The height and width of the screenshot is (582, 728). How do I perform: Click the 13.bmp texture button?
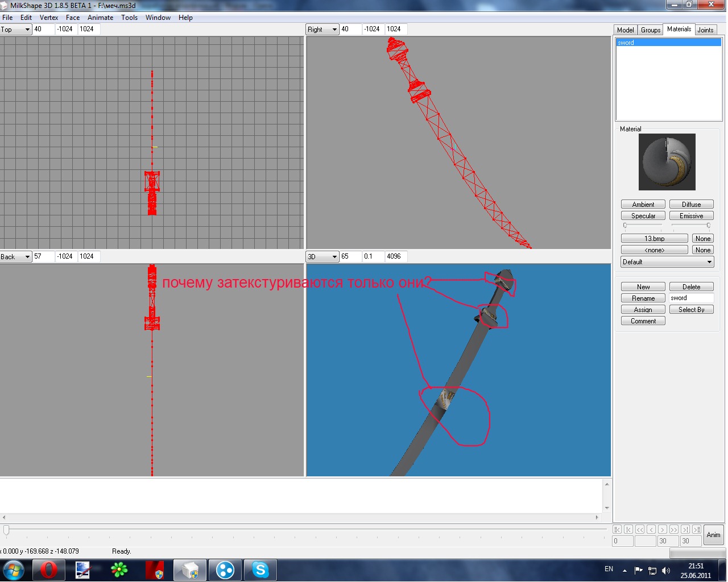[x=654, y=239]
